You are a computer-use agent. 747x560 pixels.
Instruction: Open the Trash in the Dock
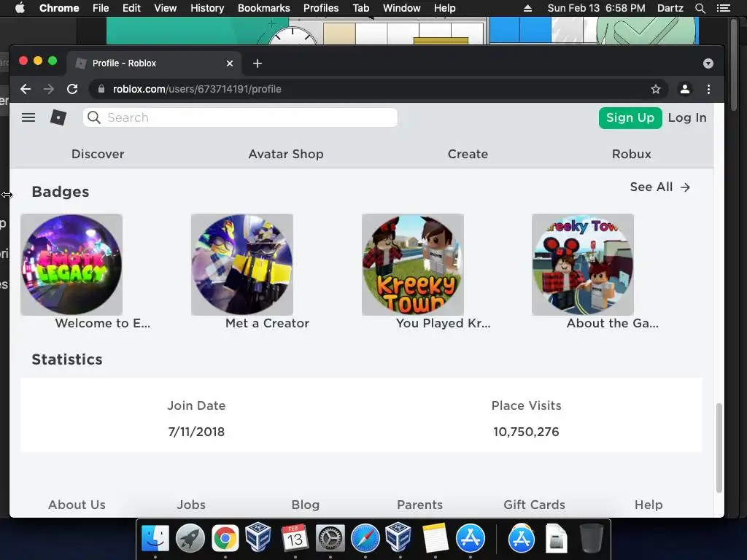click(x=591, y=538)
